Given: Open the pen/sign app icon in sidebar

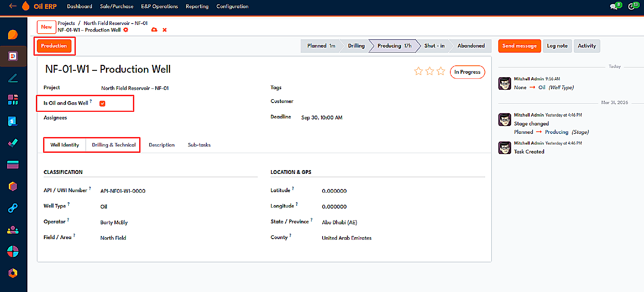Looking at the screenshot, I should [x=13, y=78].
